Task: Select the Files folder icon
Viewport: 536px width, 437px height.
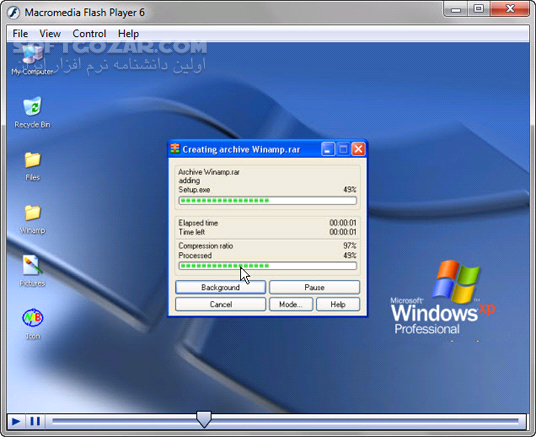Action: pos(32,167)
